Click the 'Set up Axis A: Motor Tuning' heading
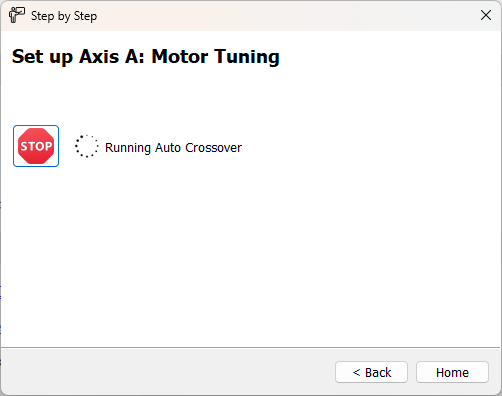The image size is (502, 396). click(x=146, y=56)
